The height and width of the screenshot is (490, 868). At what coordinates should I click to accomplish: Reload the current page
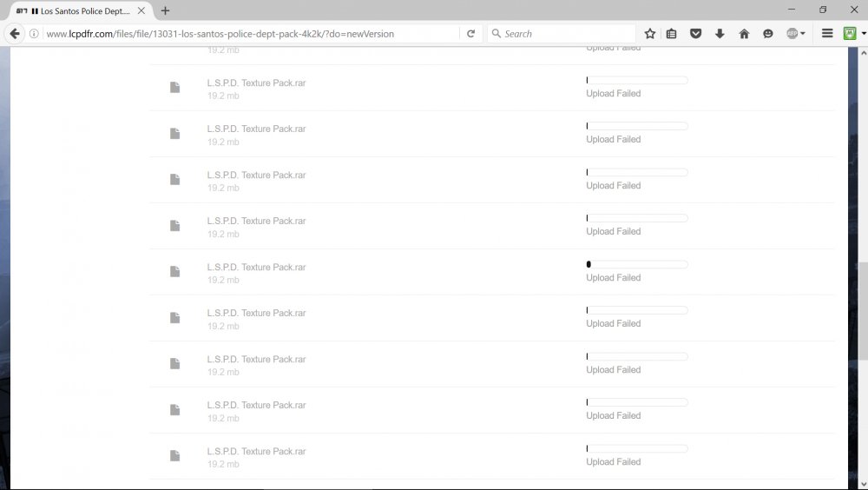[470, 34]
